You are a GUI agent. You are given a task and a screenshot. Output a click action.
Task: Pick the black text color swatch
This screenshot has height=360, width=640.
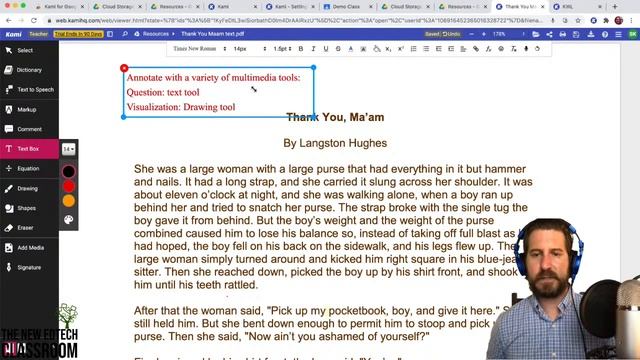click(x=69, y=171)
